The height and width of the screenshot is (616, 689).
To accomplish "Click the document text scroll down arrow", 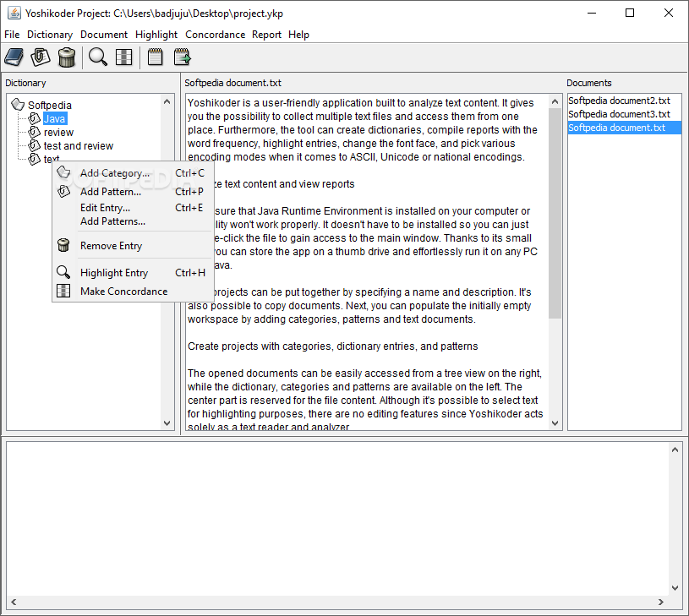I will click(555, 422).
